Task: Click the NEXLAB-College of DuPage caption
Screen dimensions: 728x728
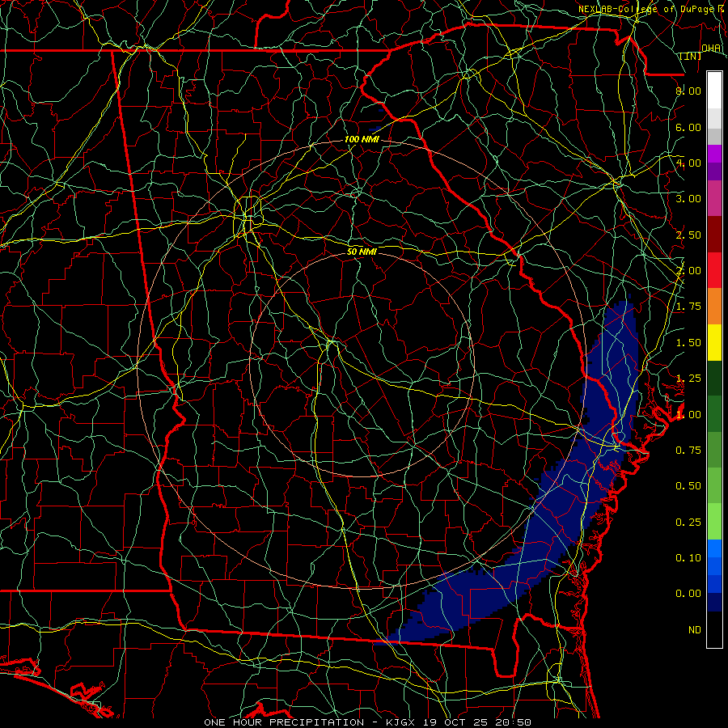Action: click(646, 9)
